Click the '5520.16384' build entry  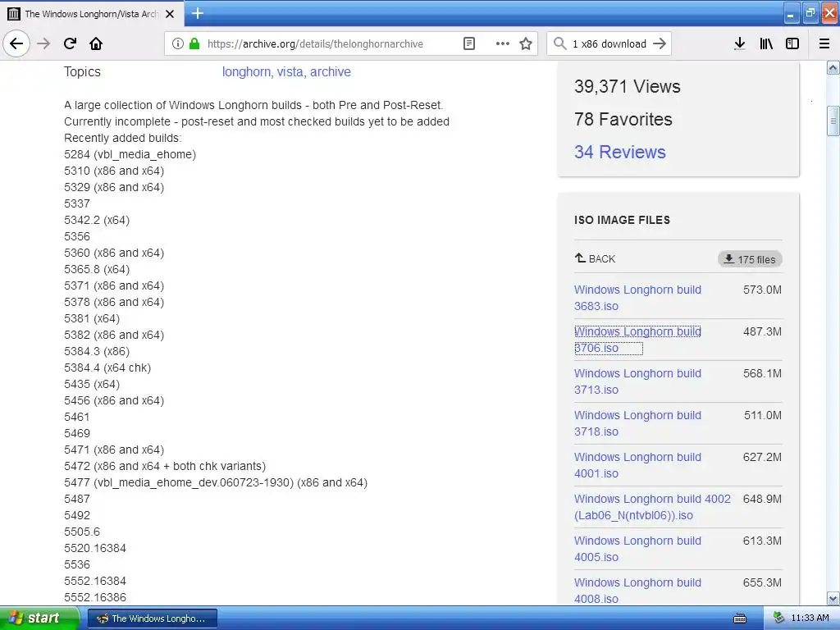click(95, 548)
